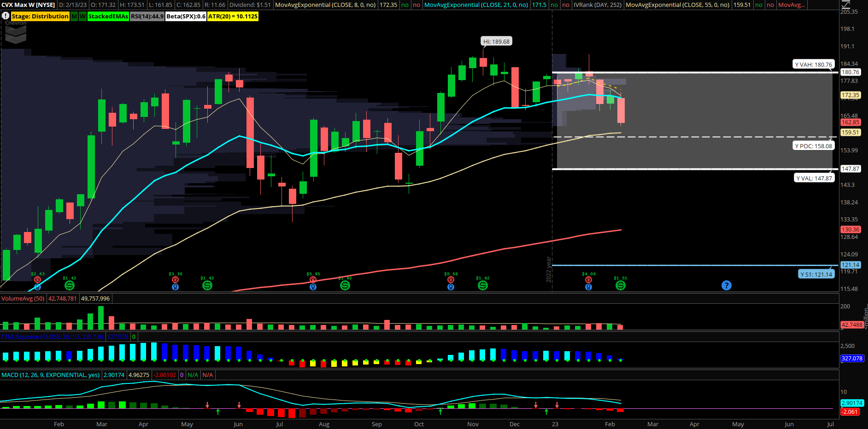
Task: Click the 147.87 price axis tag
Action: tap(850, 168)
